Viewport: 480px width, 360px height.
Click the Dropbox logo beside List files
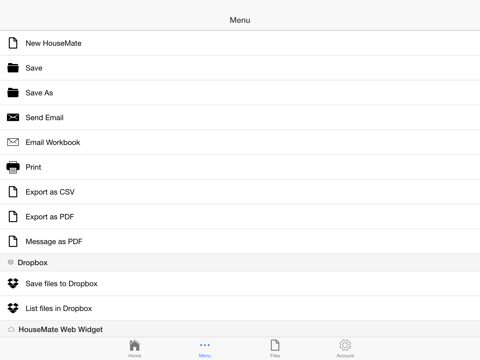tap(13, 308)
